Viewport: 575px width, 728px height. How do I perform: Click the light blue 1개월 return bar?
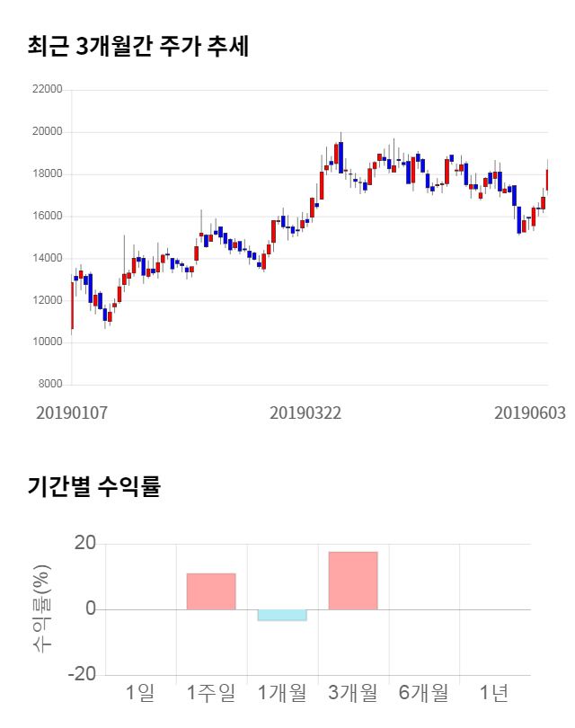click(282, 616)
